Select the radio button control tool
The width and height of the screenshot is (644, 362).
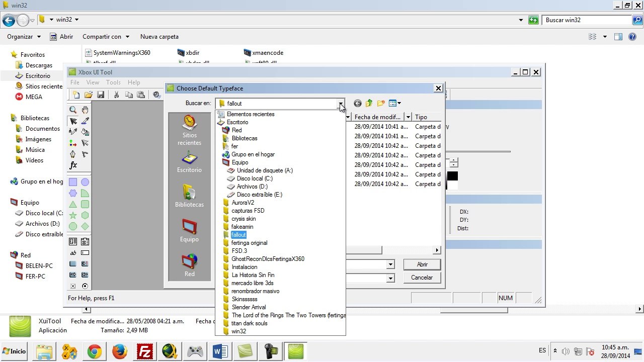[85, 286]
